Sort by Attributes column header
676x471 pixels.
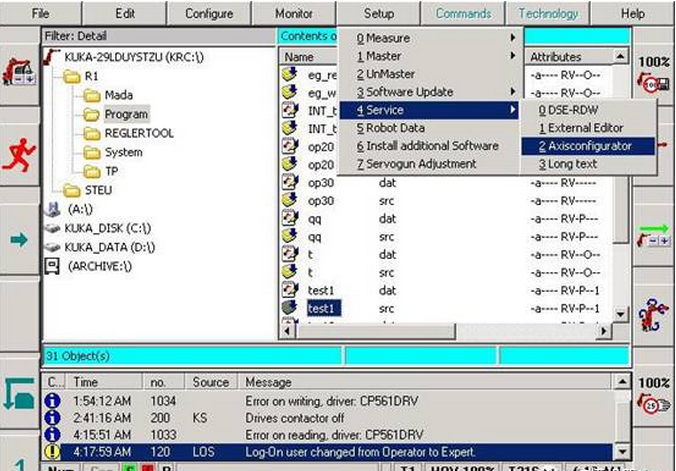[x=568, y=57]
